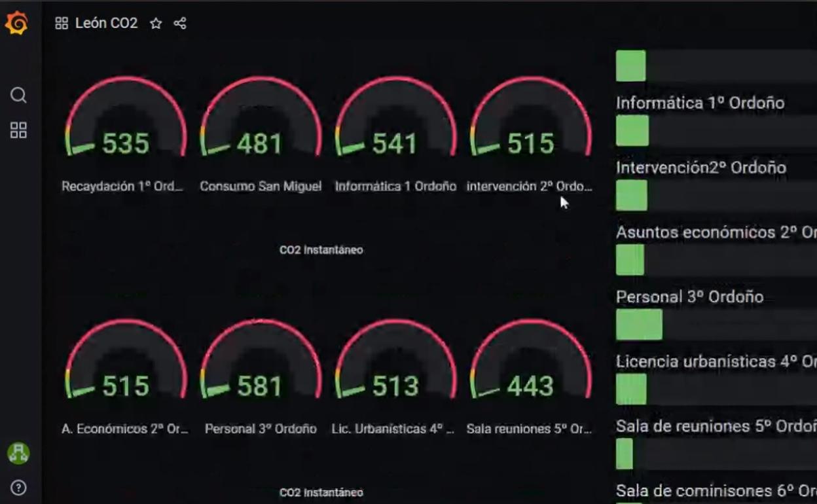Viewport: 817px width, 504px height.
Task: Click the user avatar icon in the sidebar
Action: click(18, 453)
